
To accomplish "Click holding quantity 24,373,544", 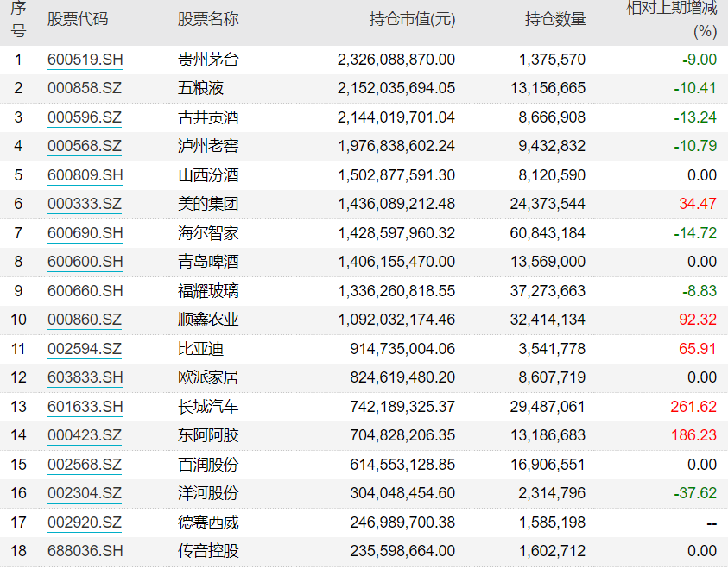I will pyautogui.click(x=548, y=204).
